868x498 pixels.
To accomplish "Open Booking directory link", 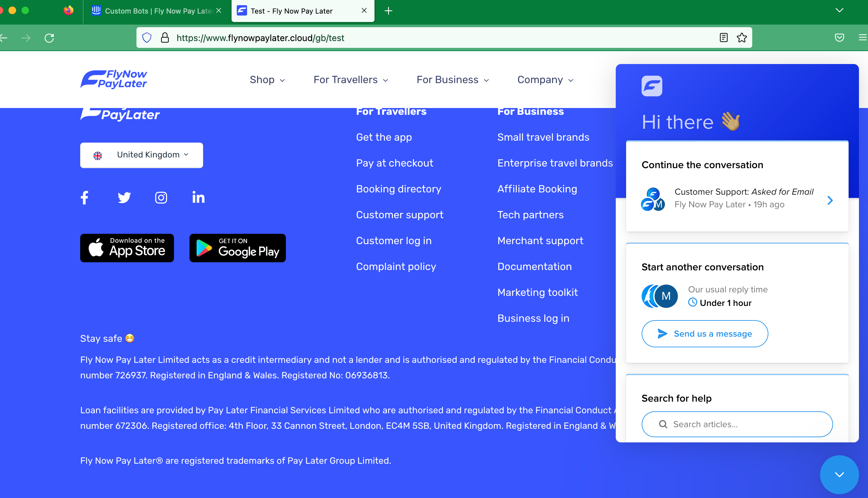I will [x=398, y=189].
